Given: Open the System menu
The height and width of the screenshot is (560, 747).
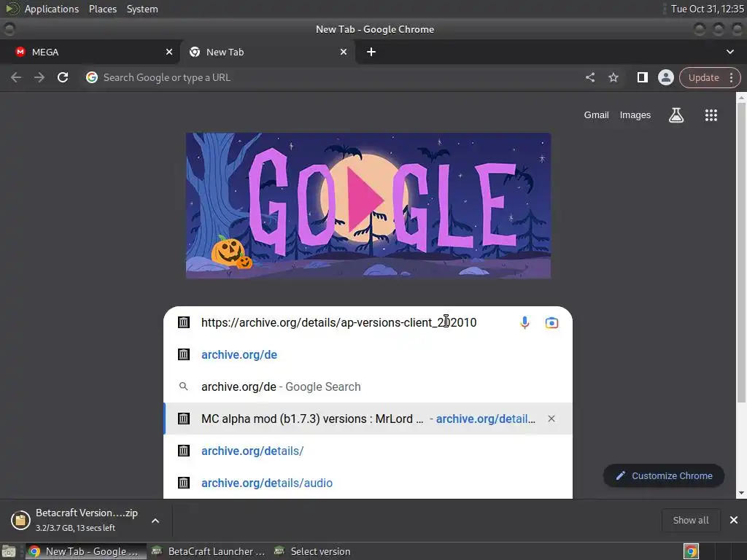Looking at the screenshot, I should click(142, 9).
